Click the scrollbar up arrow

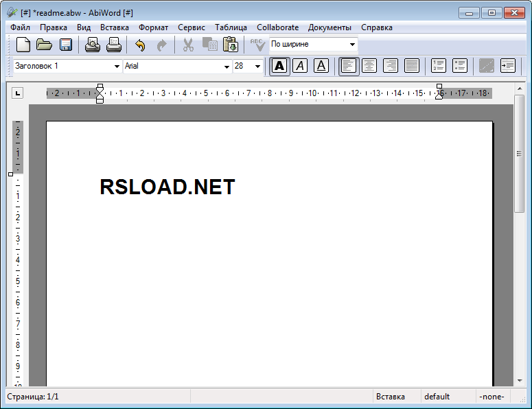point(520,89)
